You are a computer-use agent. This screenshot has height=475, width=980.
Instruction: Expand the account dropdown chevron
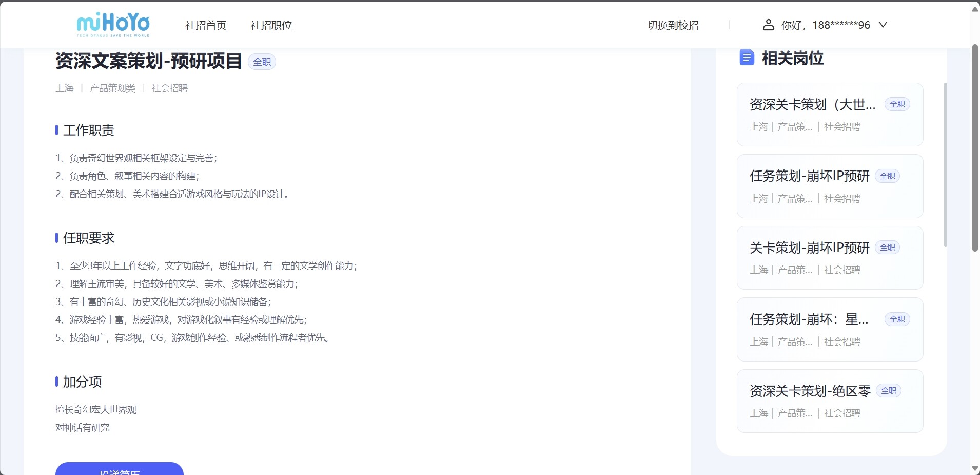tap(883, 25)
